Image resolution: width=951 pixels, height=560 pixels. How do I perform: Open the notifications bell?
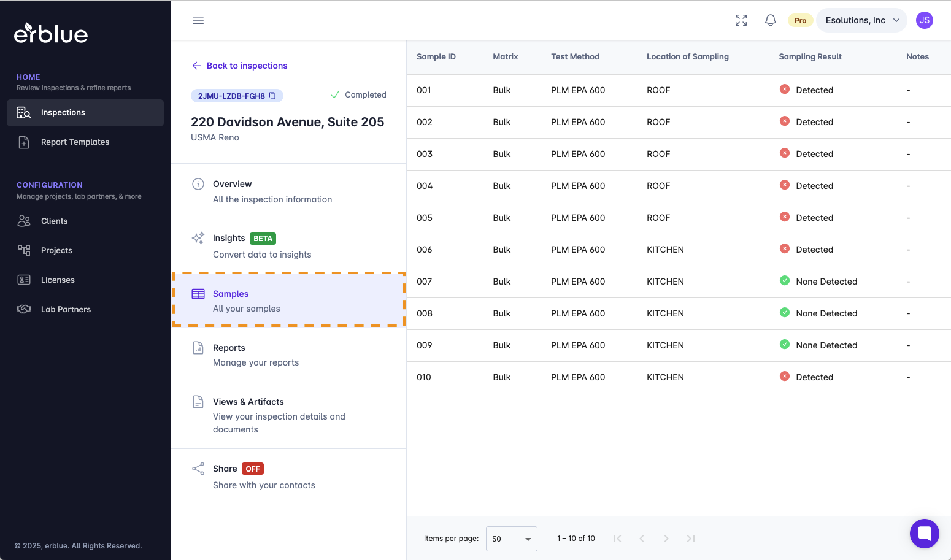(771, 20)
